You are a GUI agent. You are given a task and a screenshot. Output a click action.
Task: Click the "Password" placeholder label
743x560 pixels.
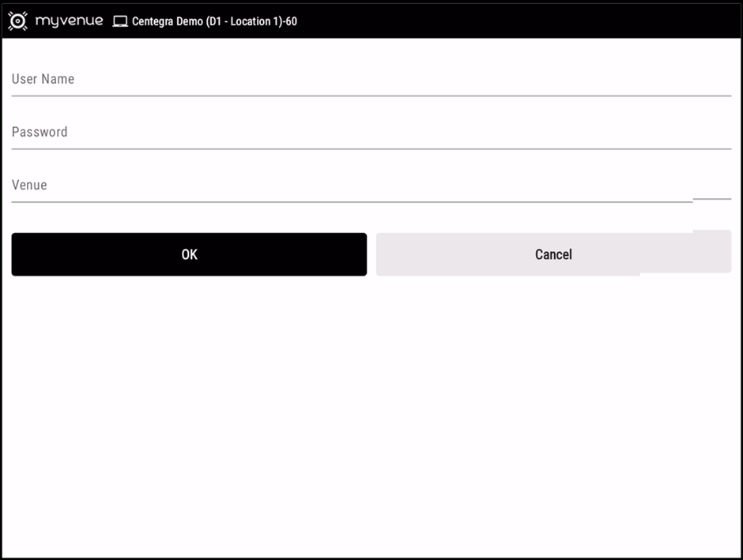pyautogui.click(x=40, y=132)
